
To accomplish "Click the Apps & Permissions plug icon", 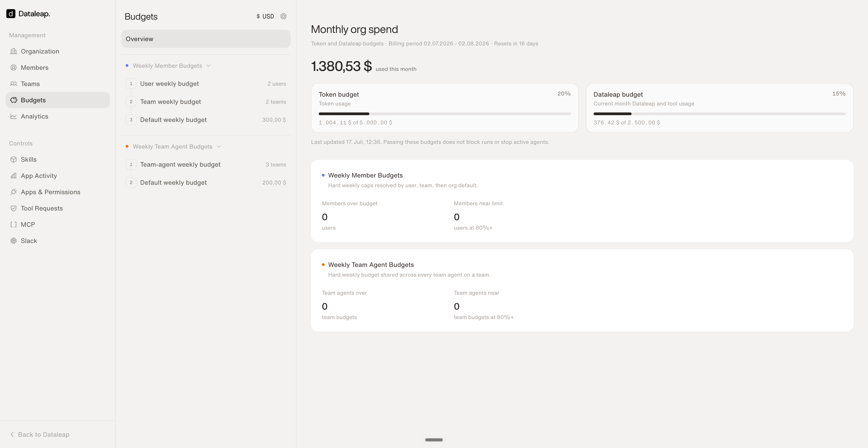I will [x=14, y=192].
